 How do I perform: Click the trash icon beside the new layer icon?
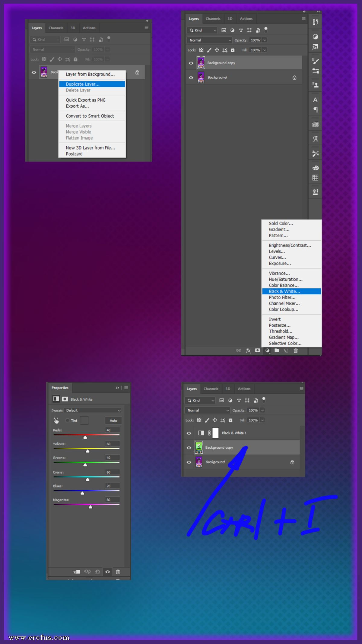(296, 350)
